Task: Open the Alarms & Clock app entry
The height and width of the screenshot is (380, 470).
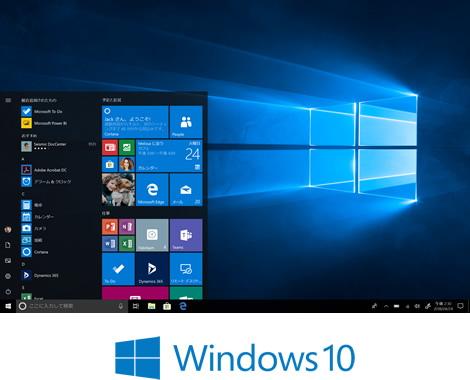Action: [x=46, y=182]
